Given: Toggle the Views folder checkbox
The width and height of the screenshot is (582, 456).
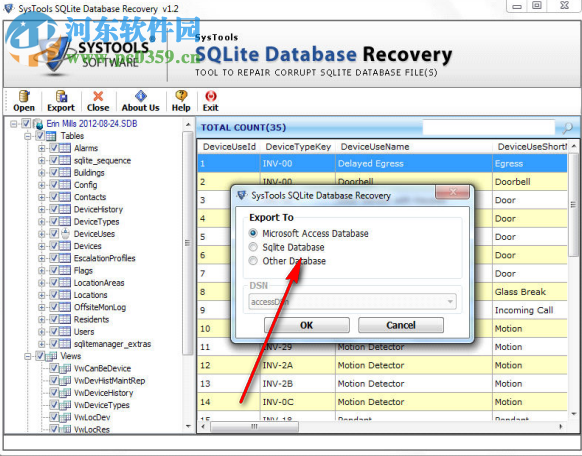Looking at the screenshot, I should click(x=40, y=356).
